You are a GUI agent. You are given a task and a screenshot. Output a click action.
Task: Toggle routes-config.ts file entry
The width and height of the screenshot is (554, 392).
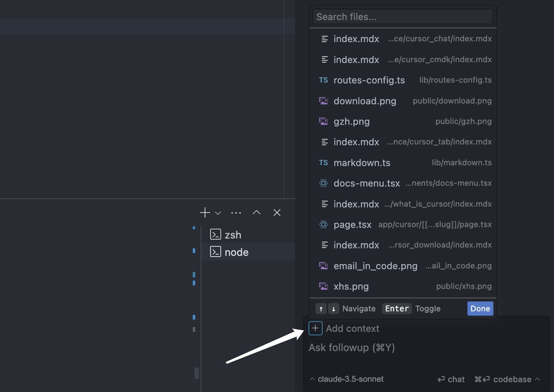[403, 80]
